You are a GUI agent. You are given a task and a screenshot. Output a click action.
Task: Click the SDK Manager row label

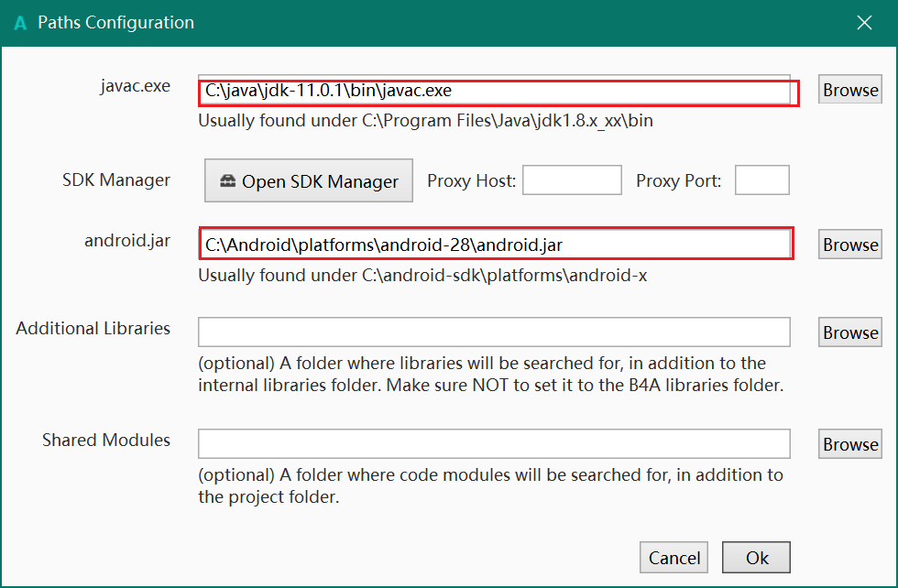pos(116,180)
